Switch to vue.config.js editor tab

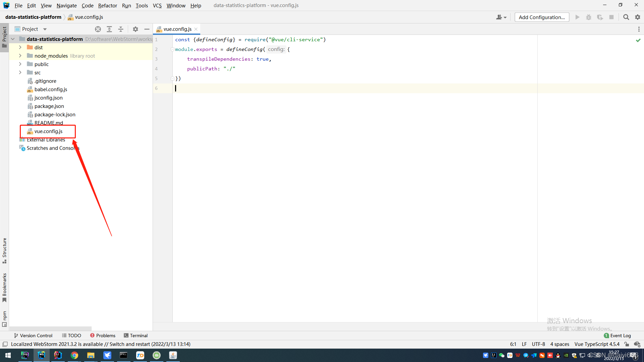177,29
